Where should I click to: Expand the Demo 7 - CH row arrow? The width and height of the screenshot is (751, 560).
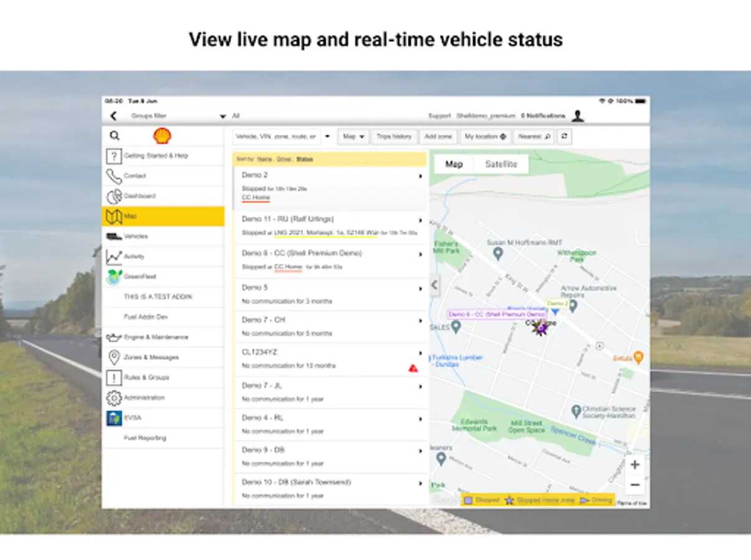pos(420,321)
